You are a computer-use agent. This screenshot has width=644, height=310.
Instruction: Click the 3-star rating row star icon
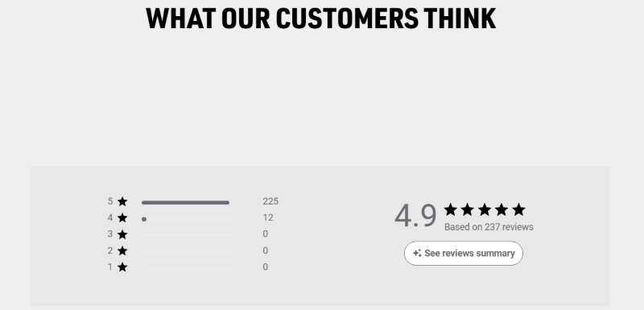click(x=122, y=234)
